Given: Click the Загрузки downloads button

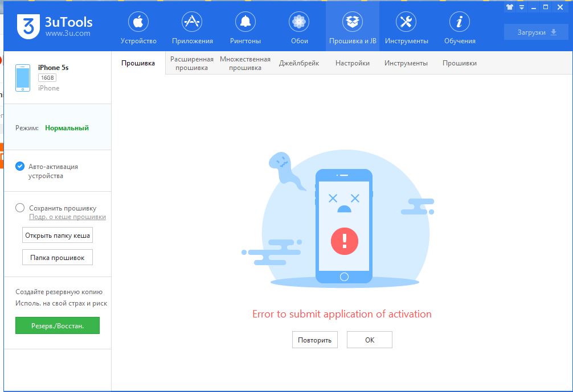Looking at the screenshot, I should click(536, 32).
